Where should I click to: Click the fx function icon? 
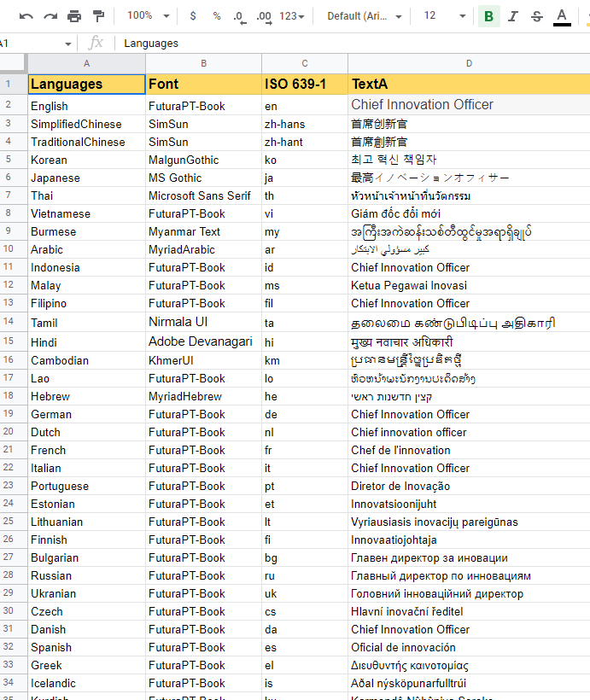click(96, 44)
